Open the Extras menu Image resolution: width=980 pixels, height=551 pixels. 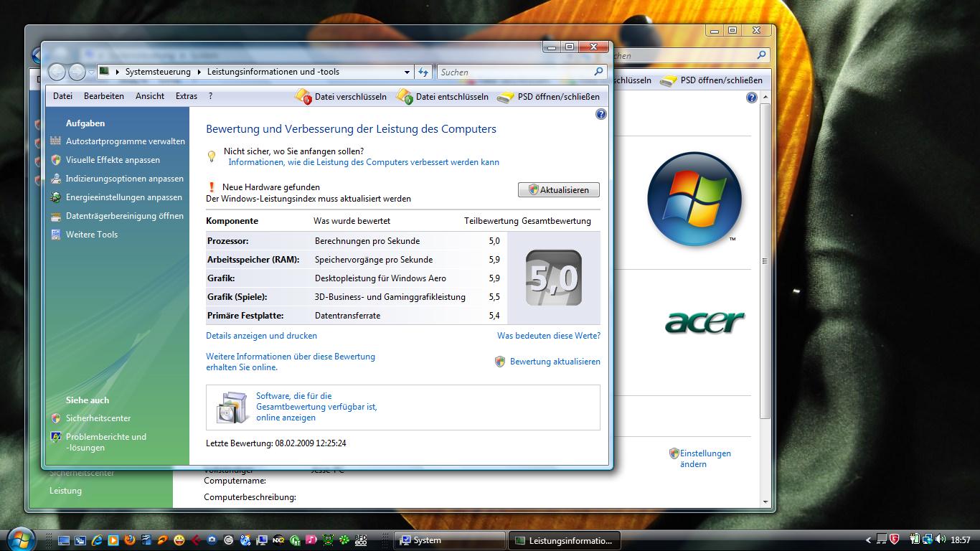tap(187, 96)
